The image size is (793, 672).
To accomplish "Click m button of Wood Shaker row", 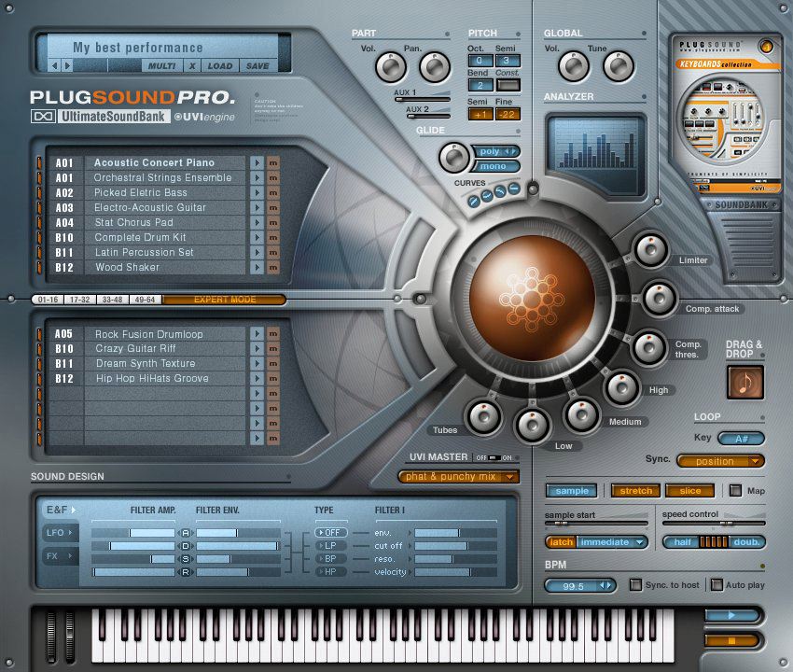I will point(273,267).
